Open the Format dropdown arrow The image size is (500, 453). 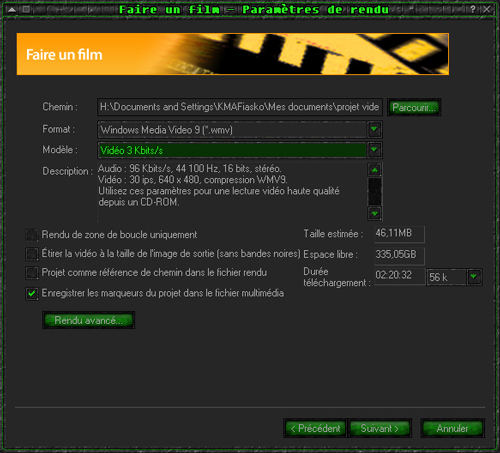[x=374, y=130]
